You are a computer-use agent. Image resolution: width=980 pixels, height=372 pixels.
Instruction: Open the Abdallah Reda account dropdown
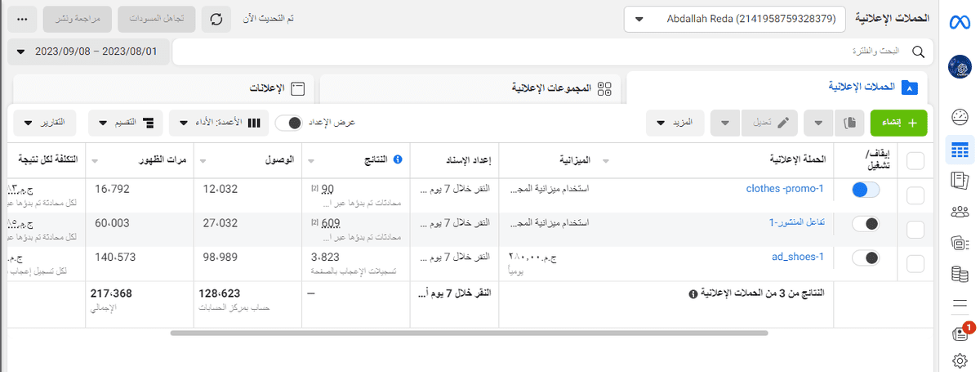(x=742, y=20)
